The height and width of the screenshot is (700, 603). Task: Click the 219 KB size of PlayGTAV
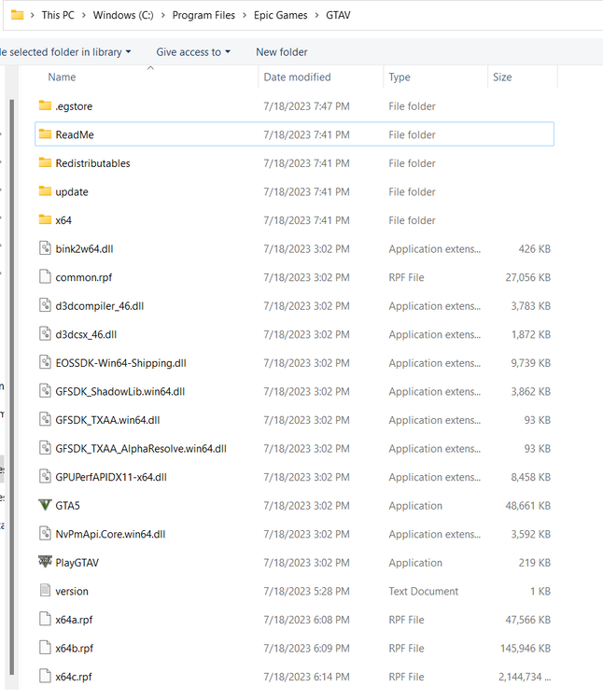[x=534, y=563]
